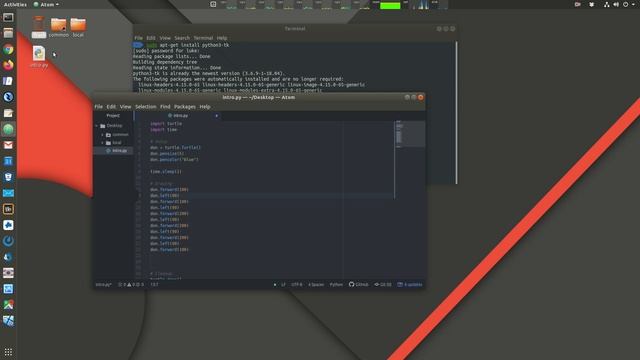Open the blue envelope mail app in dock
The height and width of the screenshot is (360, 640).
tap(8, 193)
